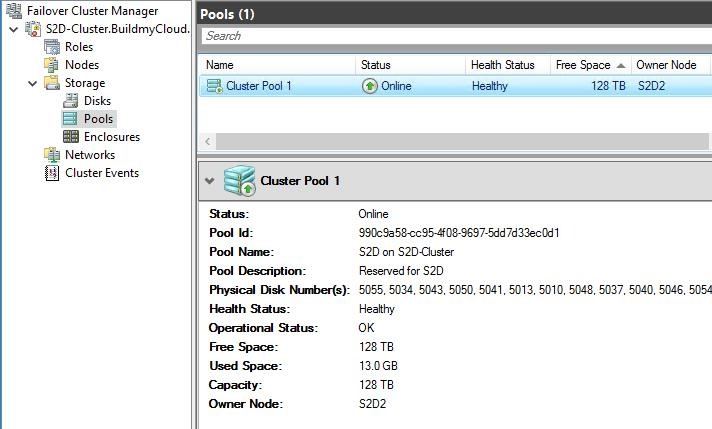Click the details Owner Node value S2D2
The height and width of the screenshot is (429, 712).
[x=372, y=404]
